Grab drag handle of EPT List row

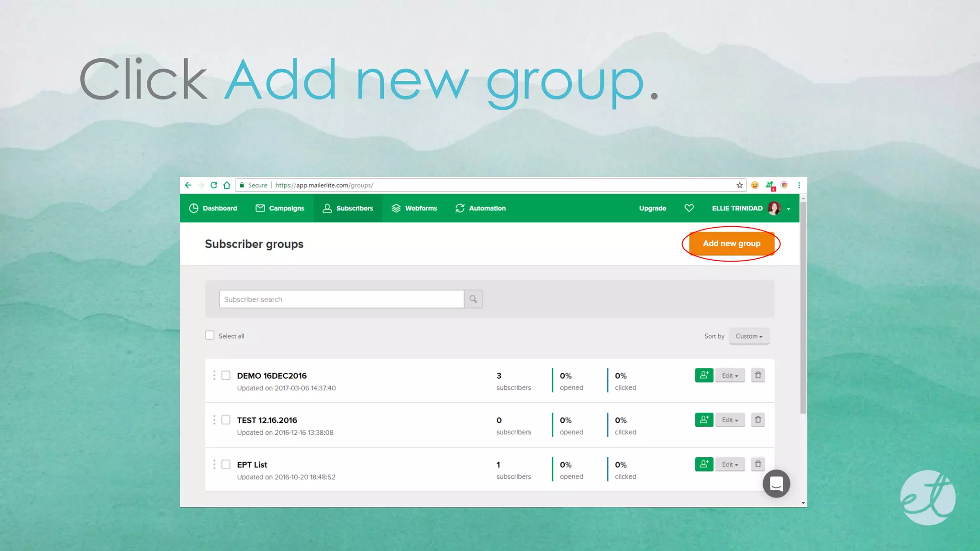(x=214, y=464)
